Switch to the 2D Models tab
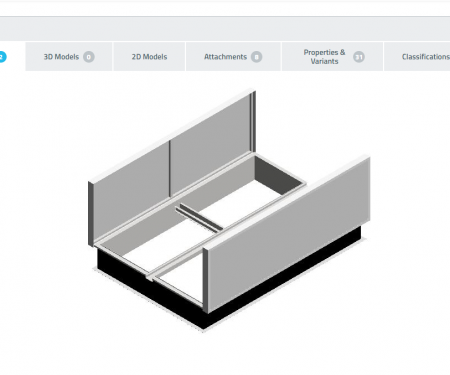Screen dimensions: 450x375 pyautogui.click(x=149, y=57)
